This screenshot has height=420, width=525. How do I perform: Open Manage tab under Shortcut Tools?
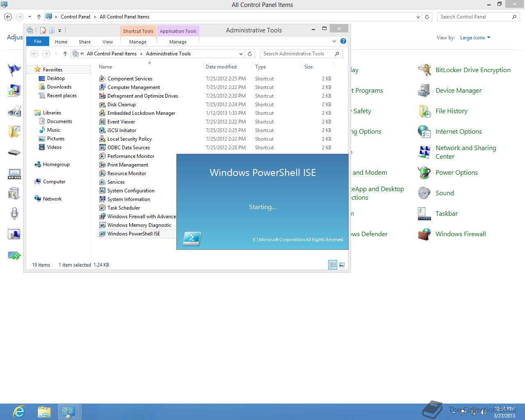coord(138,42)
